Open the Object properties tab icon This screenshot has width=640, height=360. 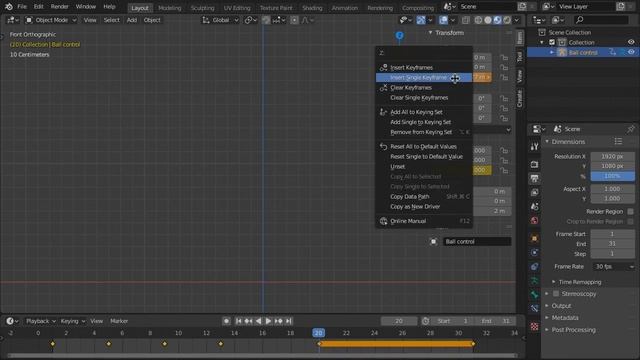click(x=534, y=238)
